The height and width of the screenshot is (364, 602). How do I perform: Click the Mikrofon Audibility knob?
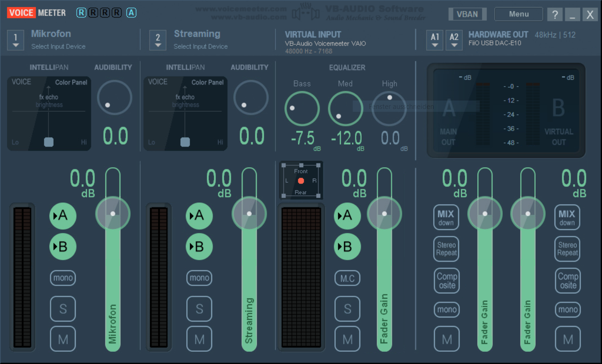click(x=115, y=97)
